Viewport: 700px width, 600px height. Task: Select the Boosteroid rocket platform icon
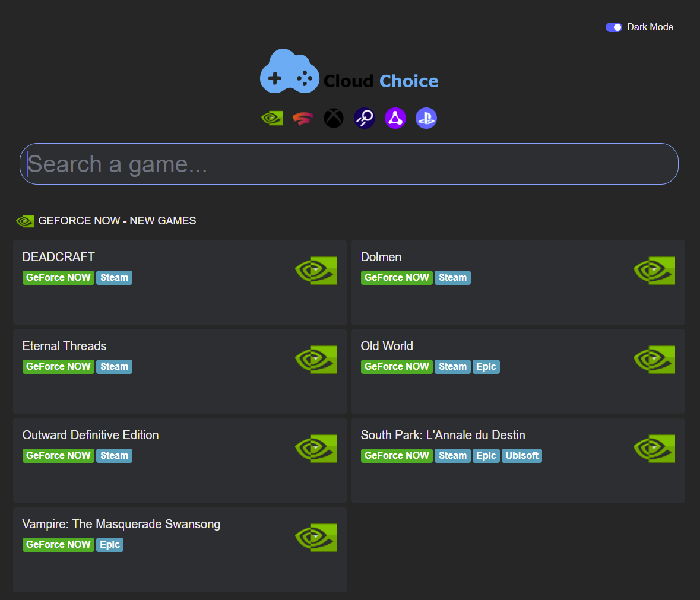pyautogui.click(x=364, y=118)
